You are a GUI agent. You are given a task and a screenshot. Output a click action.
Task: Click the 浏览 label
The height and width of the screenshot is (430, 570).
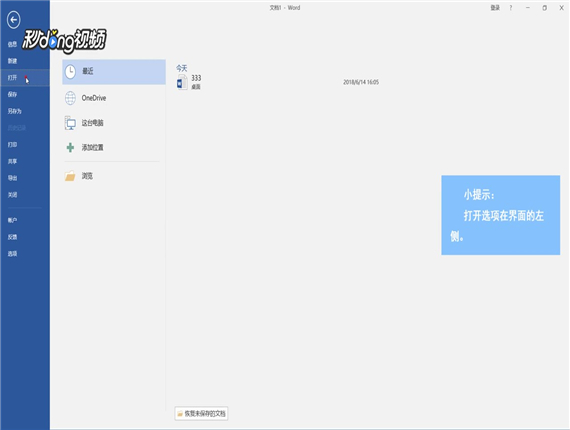coord(87,176)
